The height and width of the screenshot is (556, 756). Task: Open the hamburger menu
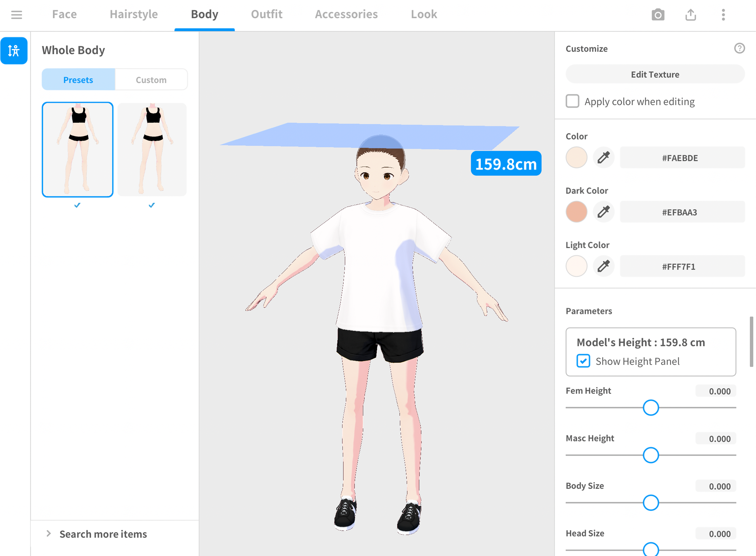[17, 15]
